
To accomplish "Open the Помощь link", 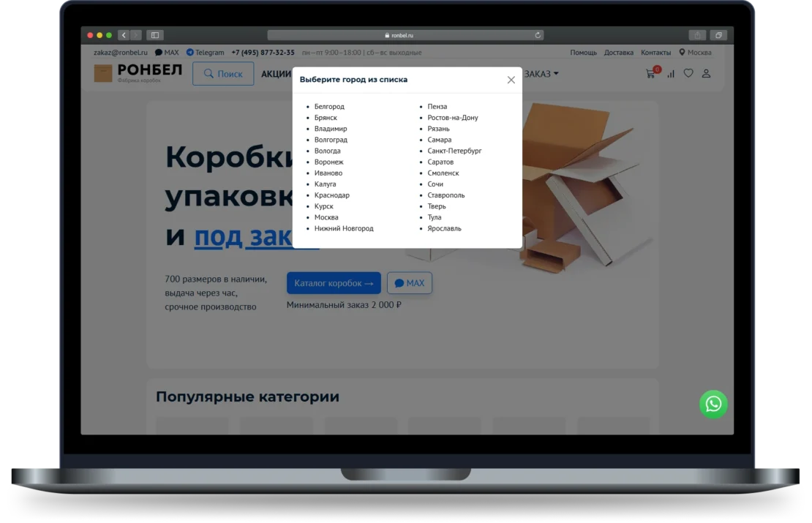I will [x=583, y=53].
